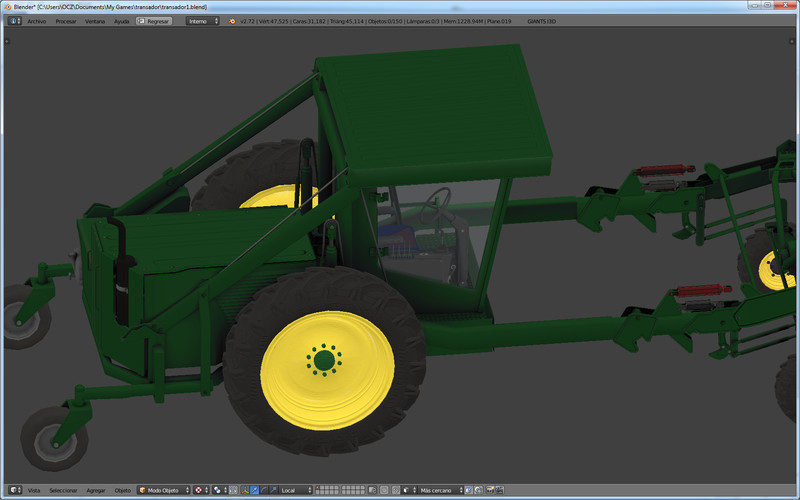Click the Info editor type icon

[13, 20]
